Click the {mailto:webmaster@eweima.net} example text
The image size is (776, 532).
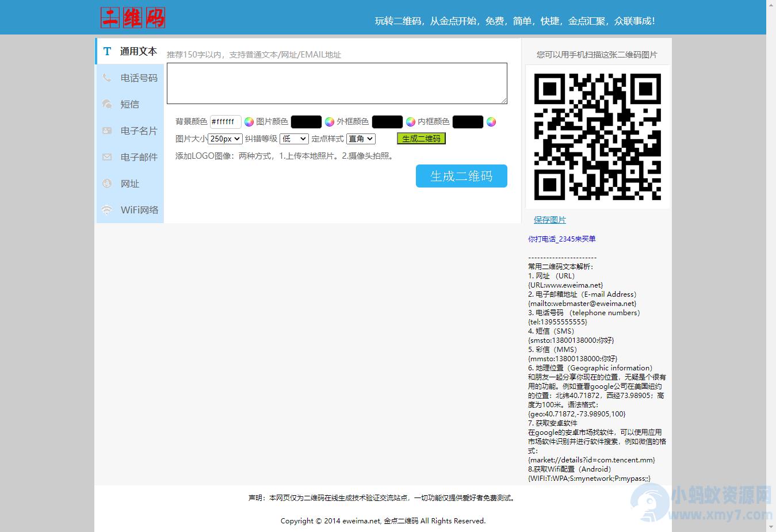(x=582, y=303)
